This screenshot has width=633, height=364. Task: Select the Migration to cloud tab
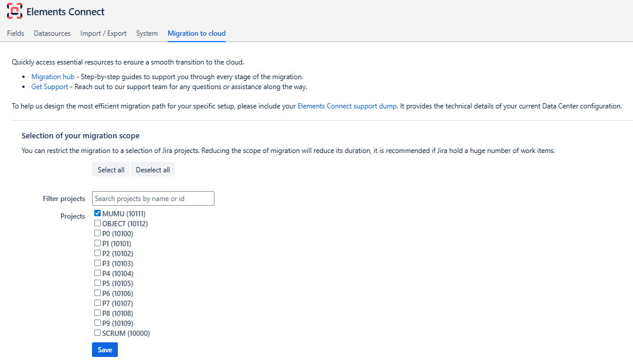196,33
